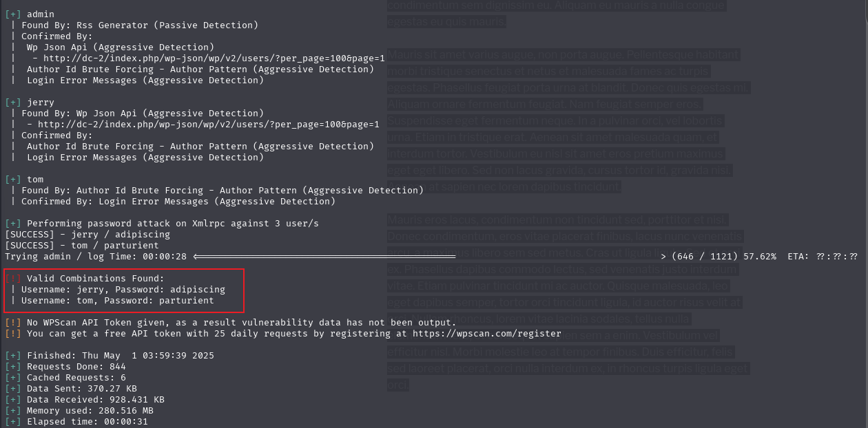The height and width of the screenshot is (428, 868).
Task: Click the "(646 / 1121) 57.62%" progress counter
Action: [x=723, y=257]
